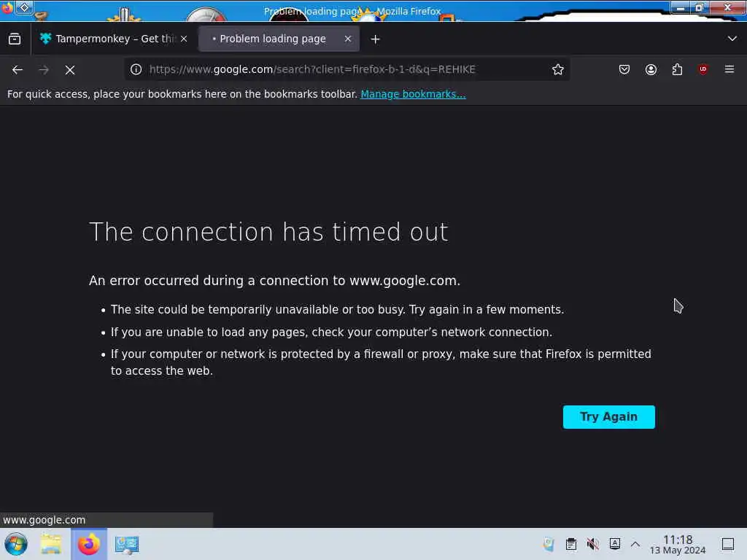747x560 pixels.
Task: Select the Problem loading page tab
Action: pos(279,39)
